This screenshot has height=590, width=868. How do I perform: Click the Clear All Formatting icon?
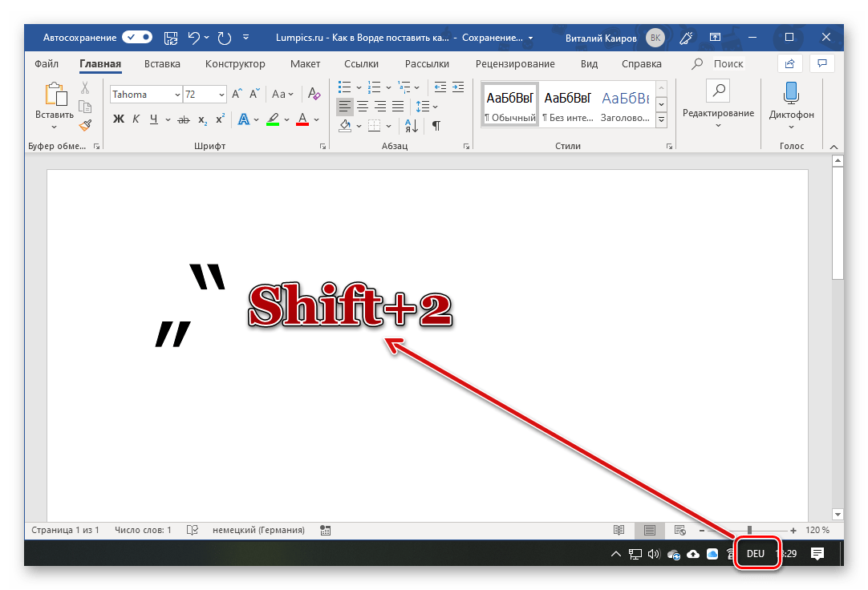314,95
